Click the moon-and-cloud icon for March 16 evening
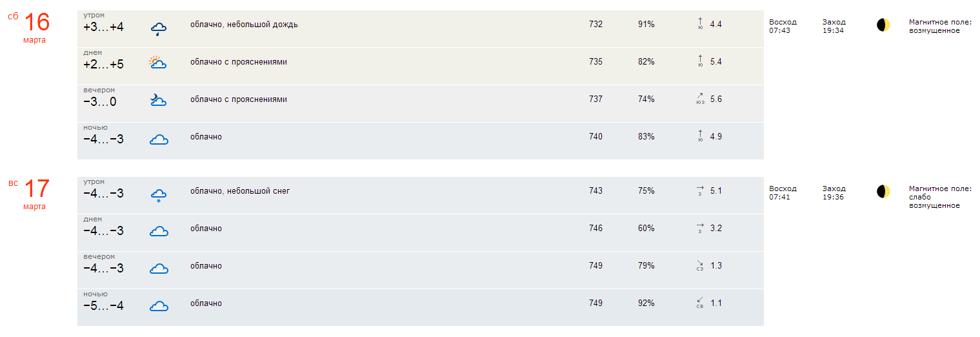Viewport: 980px width, 337px height. pyautogui.click(x=158, y=100)
